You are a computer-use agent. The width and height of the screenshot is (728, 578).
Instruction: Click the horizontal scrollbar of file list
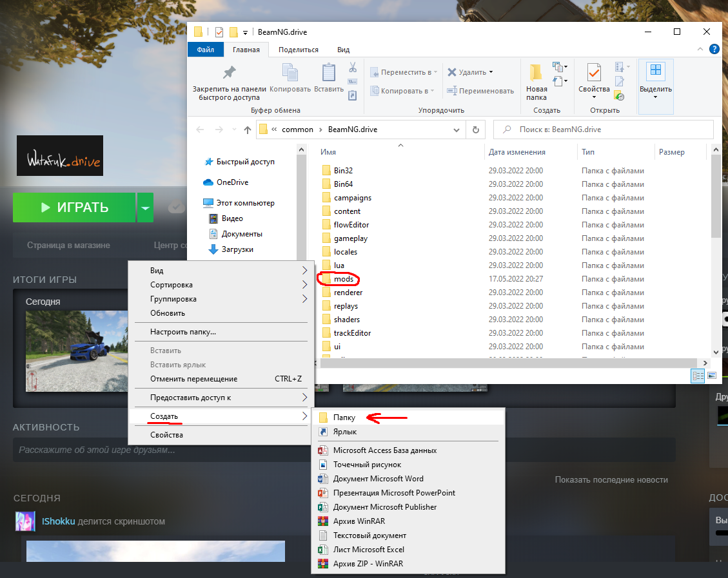(x=508, y=363)
